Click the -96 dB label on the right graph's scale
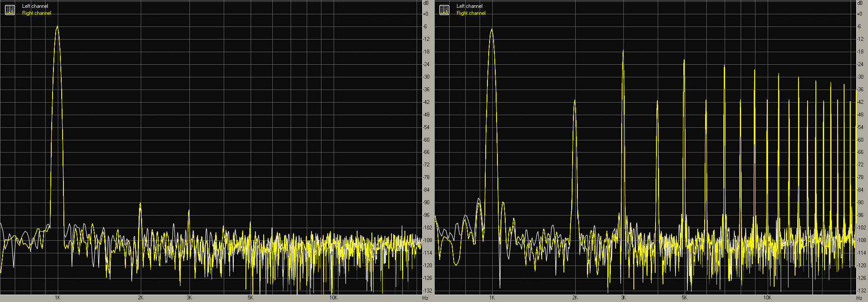The width and height of the screenshot is (868, 302). click(x=861, y=215)
